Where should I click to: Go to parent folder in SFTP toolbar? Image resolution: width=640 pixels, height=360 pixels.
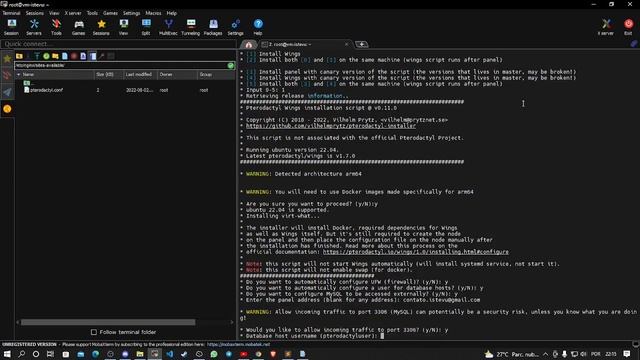[19, 56]
